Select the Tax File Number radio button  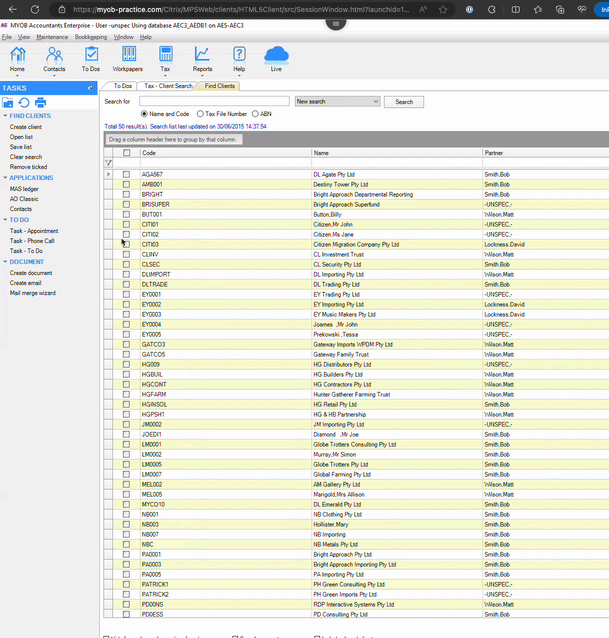tap(200, 114)
